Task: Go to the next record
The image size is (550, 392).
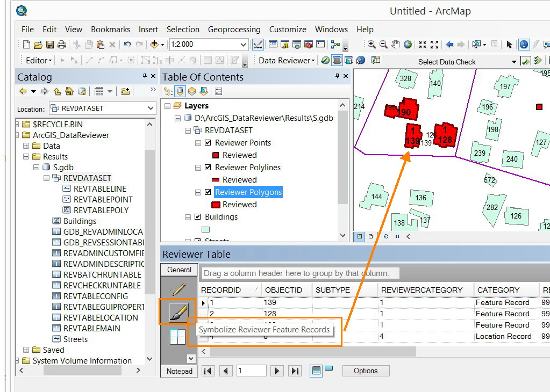Action: (x=277, y=371)
